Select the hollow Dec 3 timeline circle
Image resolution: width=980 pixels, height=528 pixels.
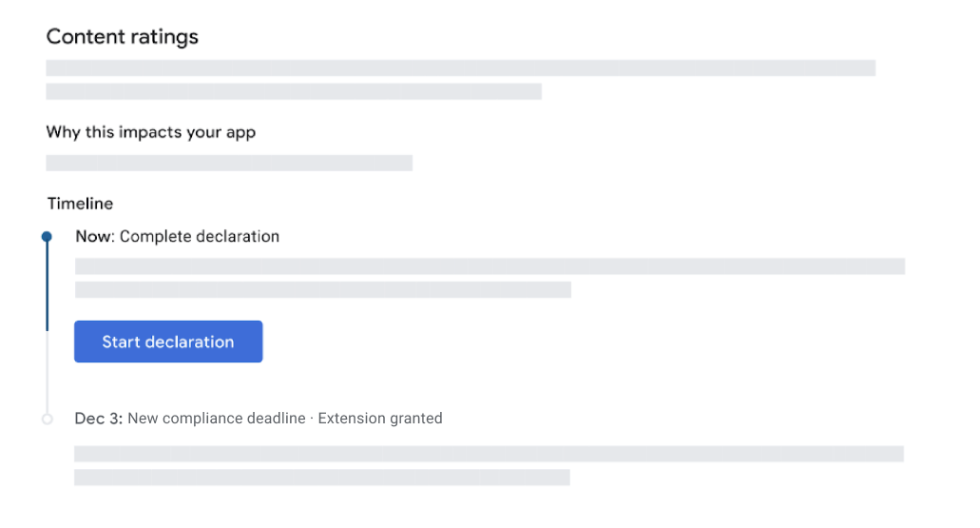pos(48,420)
